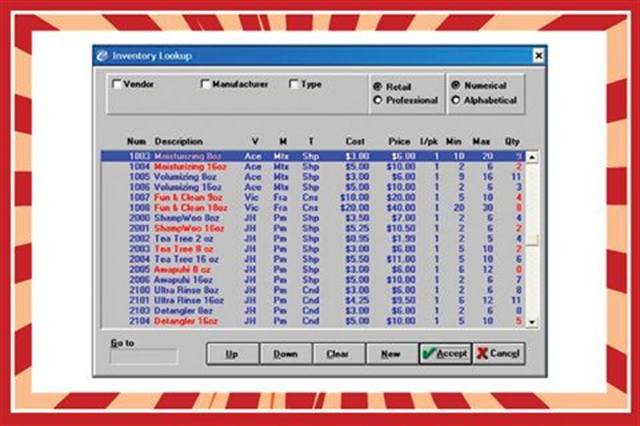
Task: Click the list scrollbar down arrow
Action: pyautogui.click(x=532, y=322)
